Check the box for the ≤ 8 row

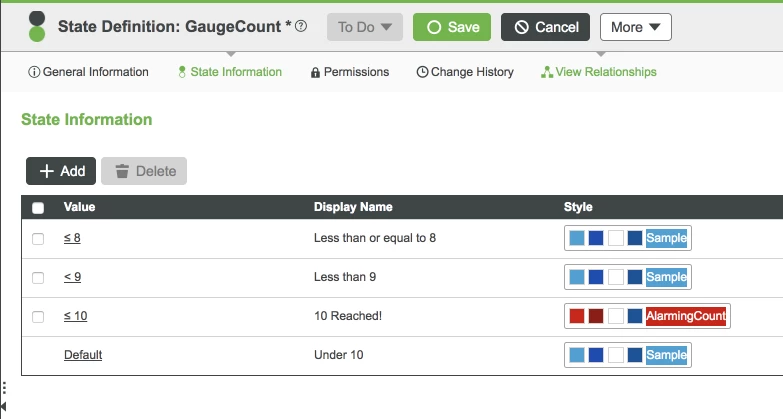click(38, 239)
